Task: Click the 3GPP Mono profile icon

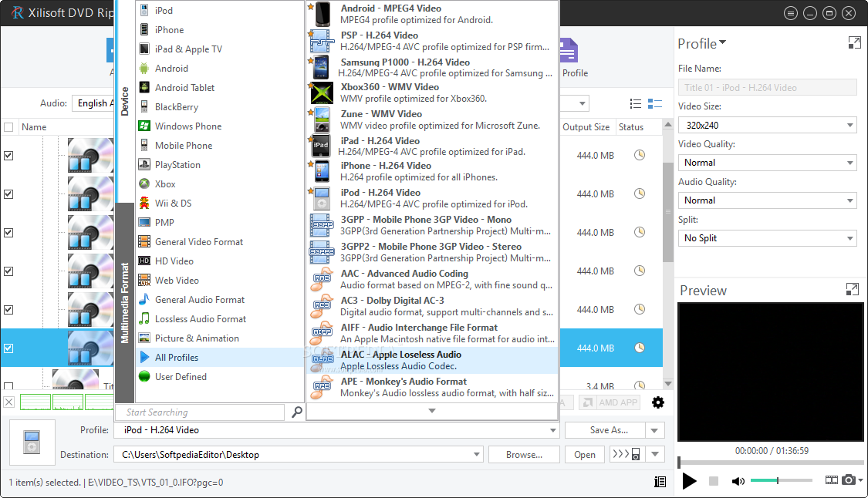Action: pos(321,225)
